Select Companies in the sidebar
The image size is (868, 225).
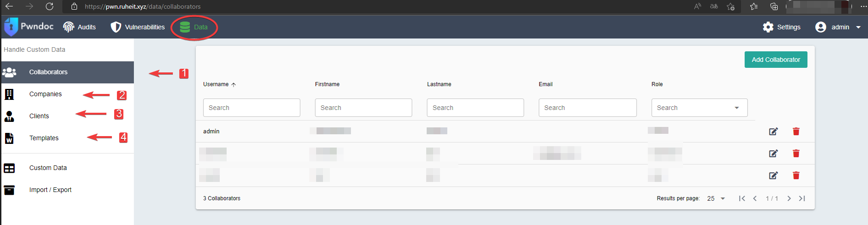tap(45, 94)
